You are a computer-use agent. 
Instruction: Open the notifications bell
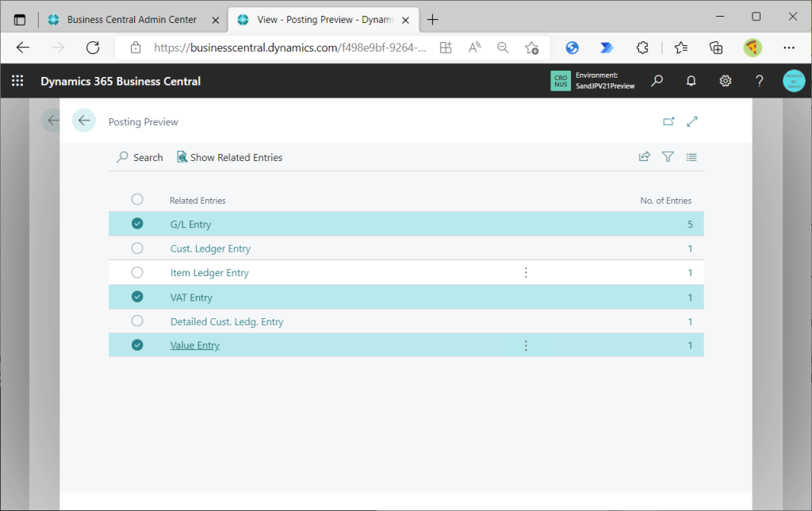[691, 81]
